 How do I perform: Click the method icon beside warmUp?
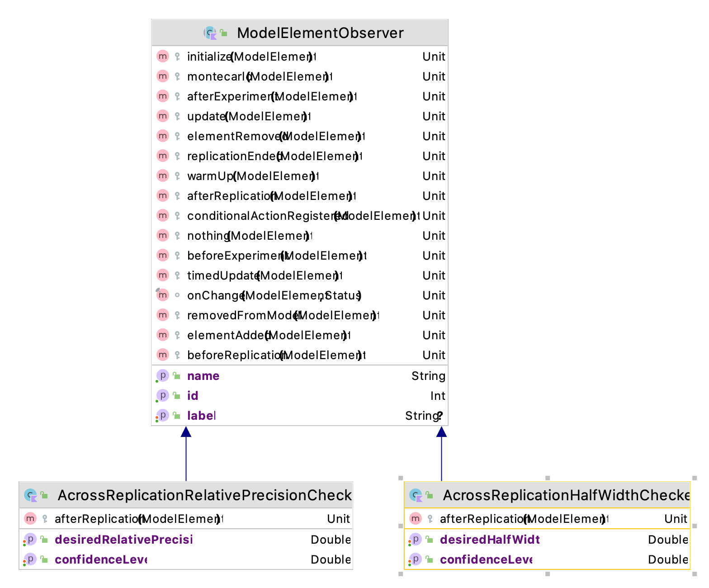pyautogui.click(x=163, y=175)
